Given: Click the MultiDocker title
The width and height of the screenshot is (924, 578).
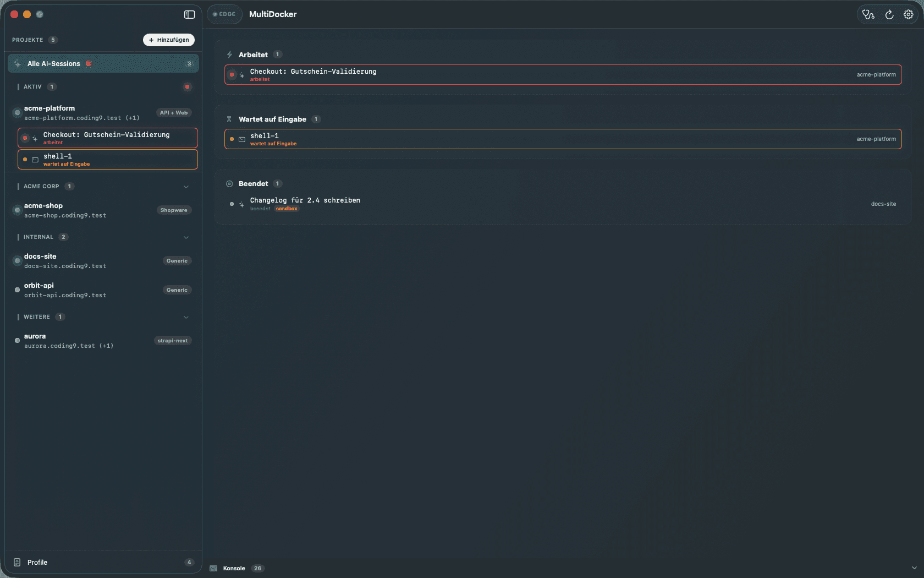Looking at the screenshot, I should point(273,14).
